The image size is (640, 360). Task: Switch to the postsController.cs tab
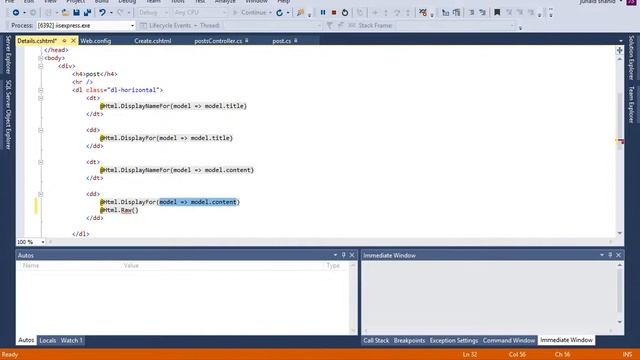click(218, 41)
